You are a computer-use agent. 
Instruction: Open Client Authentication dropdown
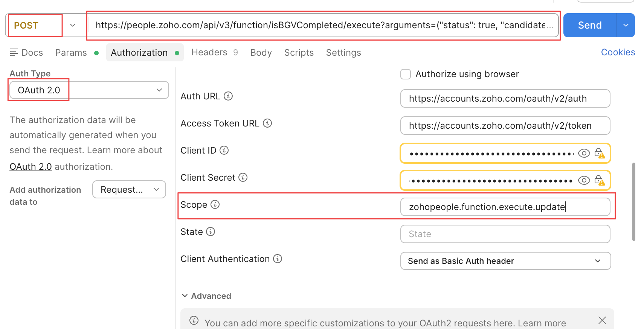(x=505, y=261)
